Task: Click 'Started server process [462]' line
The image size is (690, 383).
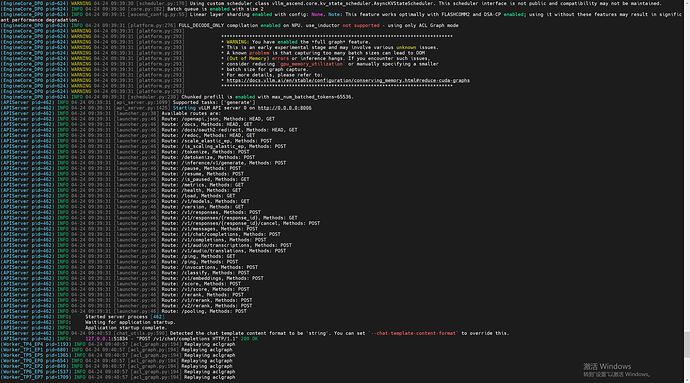Action: (125, 317)
